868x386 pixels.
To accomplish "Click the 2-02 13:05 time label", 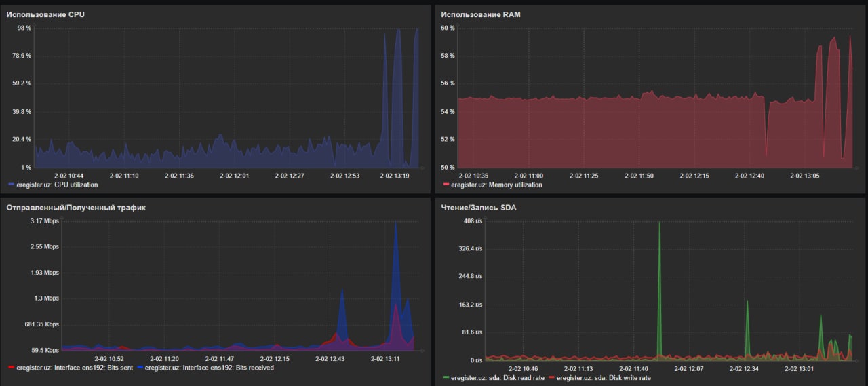I will (804, 176).
